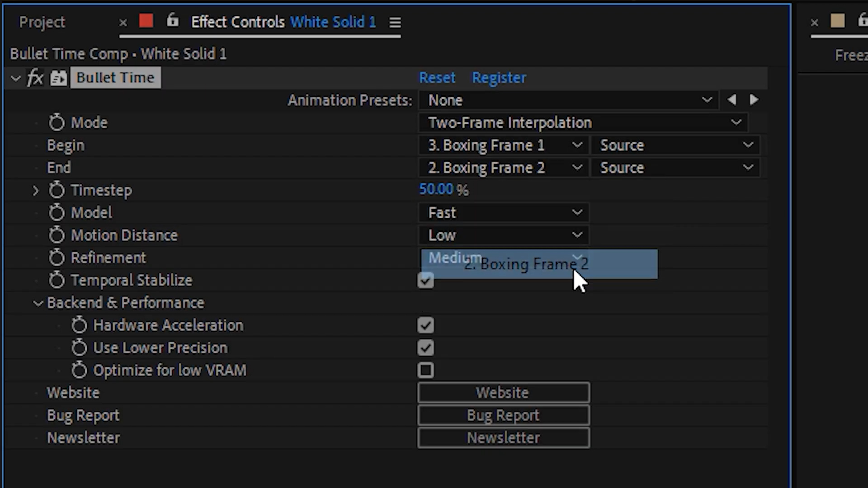Select the Begin frame dropdown
This screenshot has width=868, height=488.
(x=503, y=145)
